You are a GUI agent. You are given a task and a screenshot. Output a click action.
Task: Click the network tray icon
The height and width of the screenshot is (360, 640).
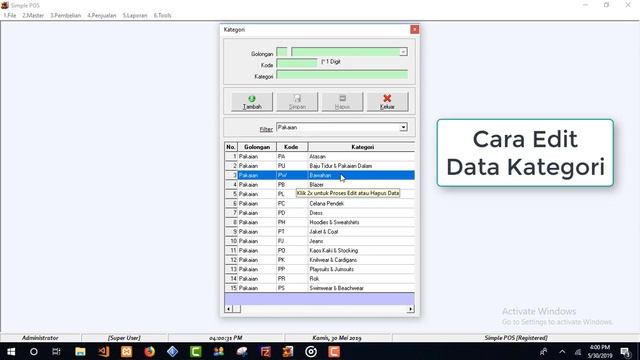pos(578,351)
